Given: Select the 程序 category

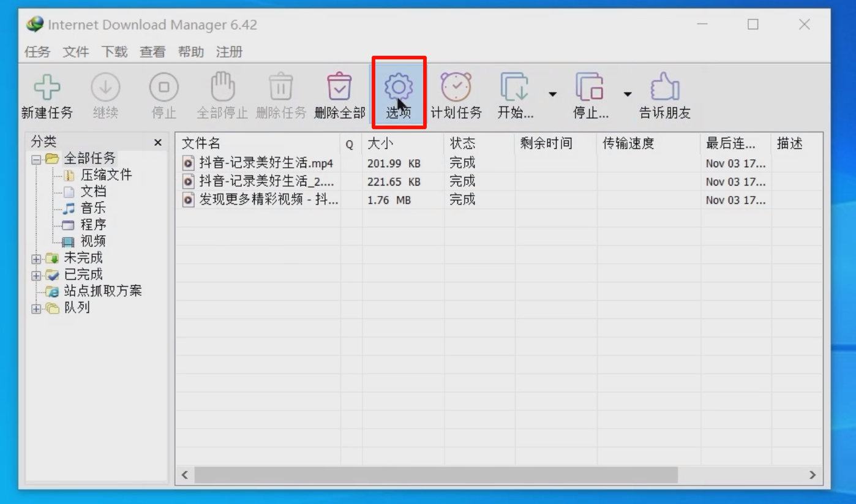Looking at the screenshot, I should click(93, 224).
